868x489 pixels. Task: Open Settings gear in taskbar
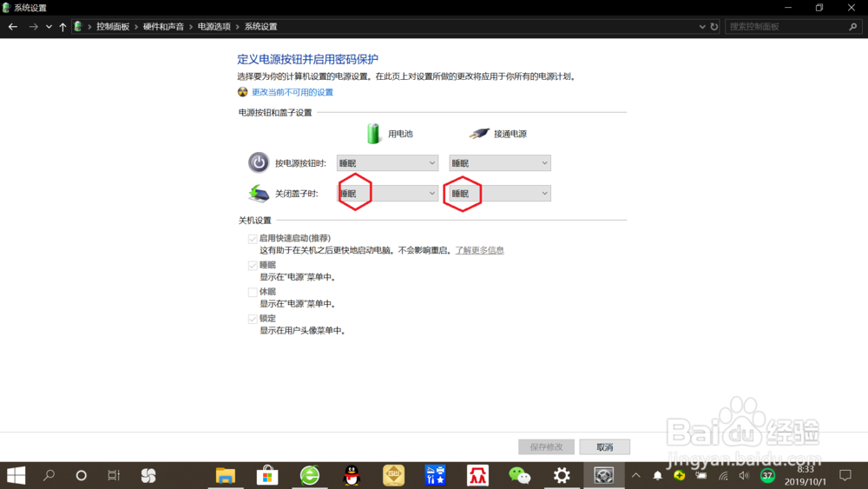562,475
